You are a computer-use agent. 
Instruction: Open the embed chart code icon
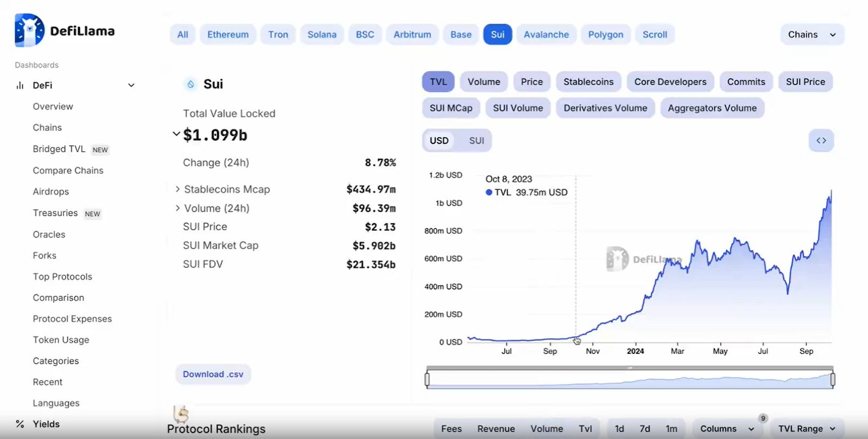(821, 140)
